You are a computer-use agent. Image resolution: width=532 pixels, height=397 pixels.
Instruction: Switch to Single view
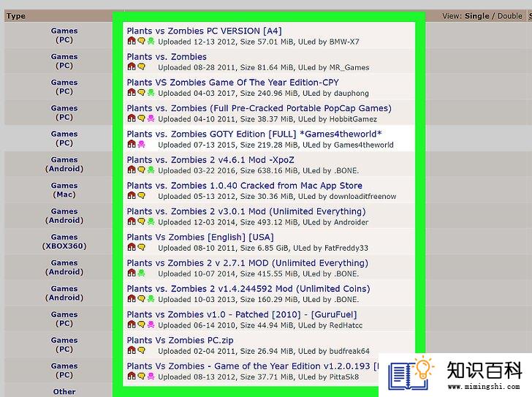point(477,16)
